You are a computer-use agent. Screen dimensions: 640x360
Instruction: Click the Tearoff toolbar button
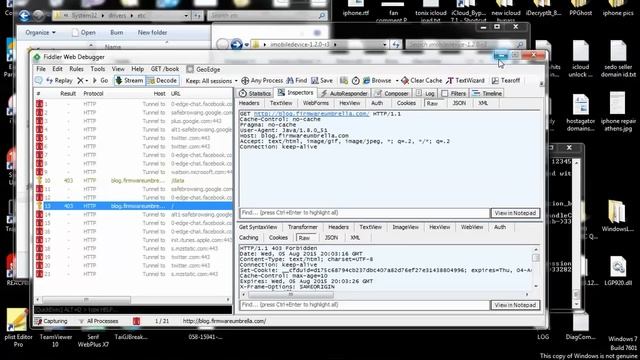(x=506, y=80)
